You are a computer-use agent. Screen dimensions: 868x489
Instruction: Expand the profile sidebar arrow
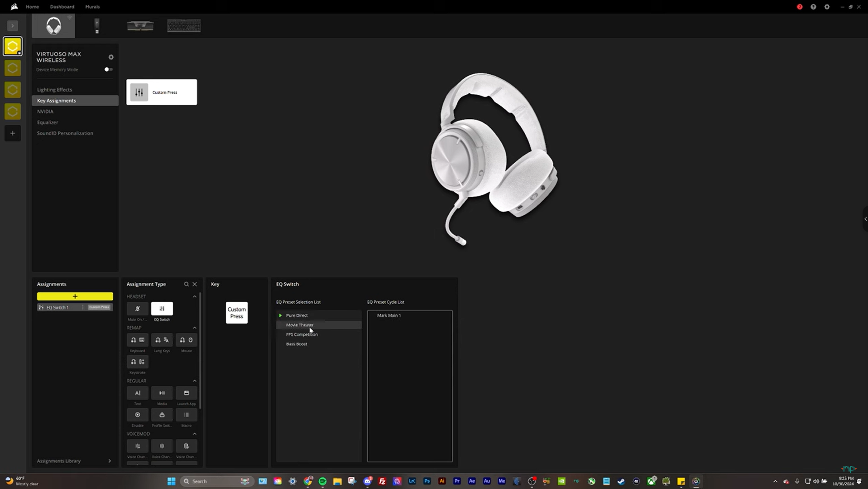tap(13, 26)
